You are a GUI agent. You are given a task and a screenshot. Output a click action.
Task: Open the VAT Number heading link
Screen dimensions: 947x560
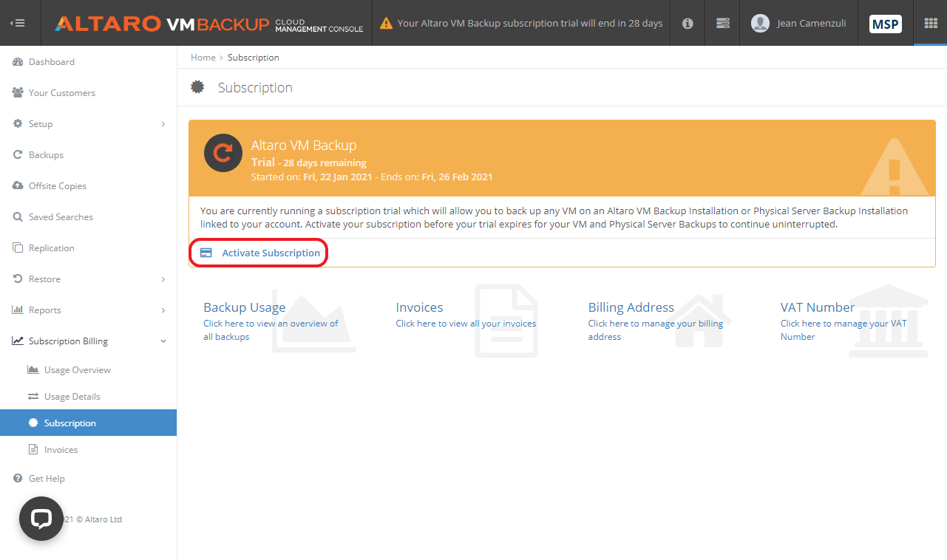pos(818,307)
